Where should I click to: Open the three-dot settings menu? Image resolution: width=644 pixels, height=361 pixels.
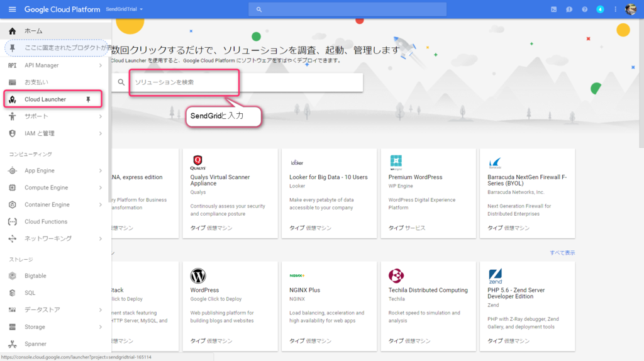[615, 9]
